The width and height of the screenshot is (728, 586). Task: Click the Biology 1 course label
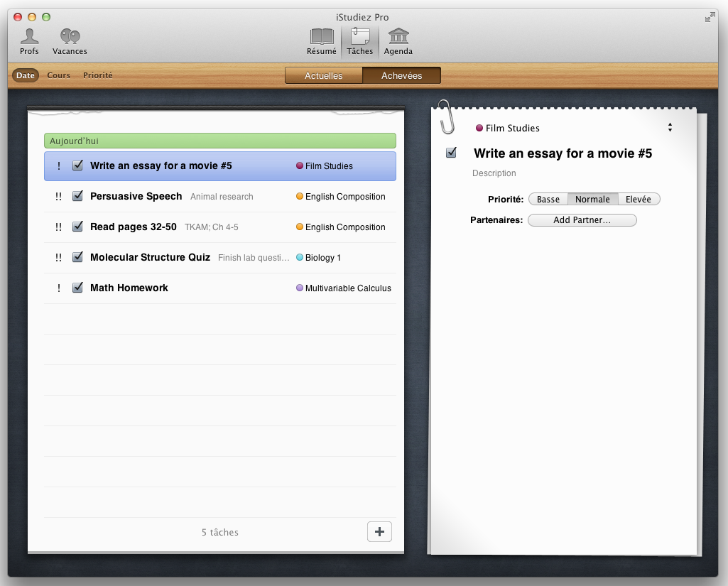(x=322, y=258)
